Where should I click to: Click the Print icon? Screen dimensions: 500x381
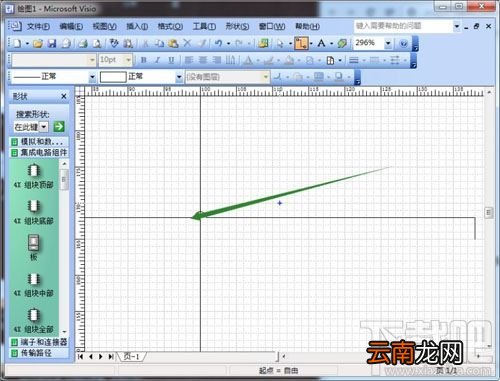click(83, 43)
